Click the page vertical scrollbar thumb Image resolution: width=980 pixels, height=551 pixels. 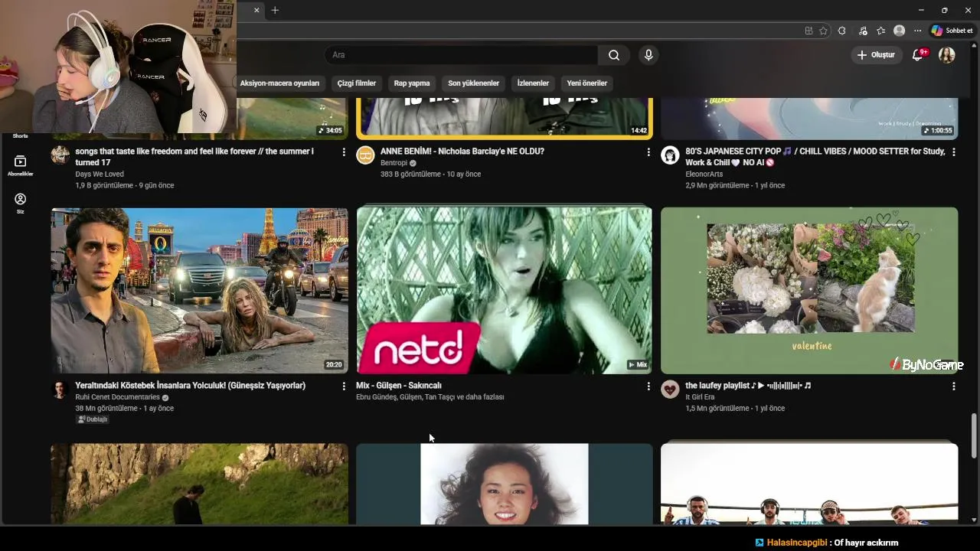tap(974, 435)
